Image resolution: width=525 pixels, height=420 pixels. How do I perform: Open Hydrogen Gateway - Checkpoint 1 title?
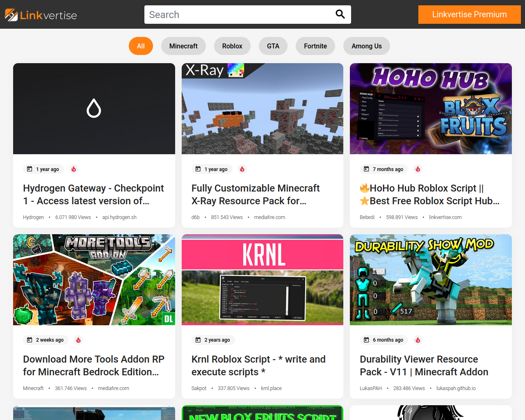(x=94, y=194)
